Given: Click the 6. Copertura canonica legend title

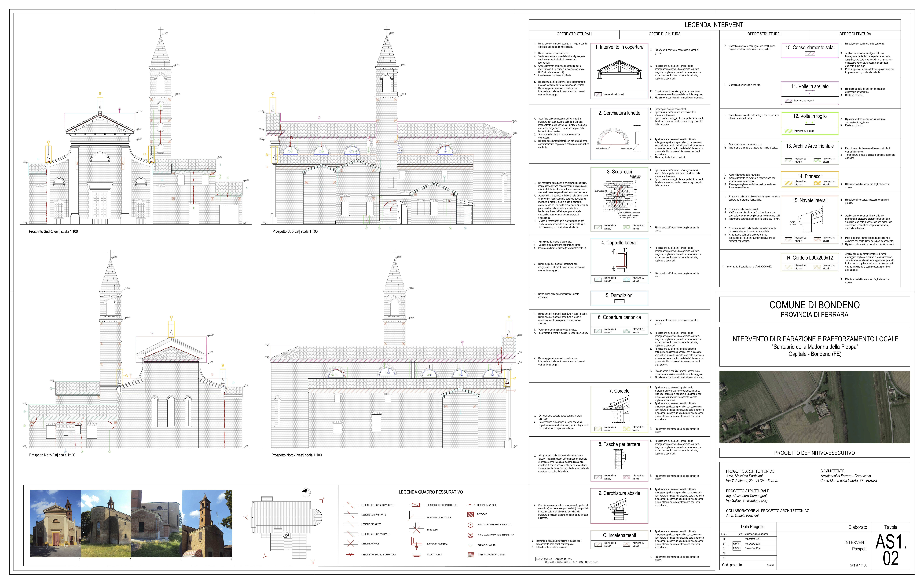Looking at the screenshot, I should pyautogui.click(x=619, y=317).
